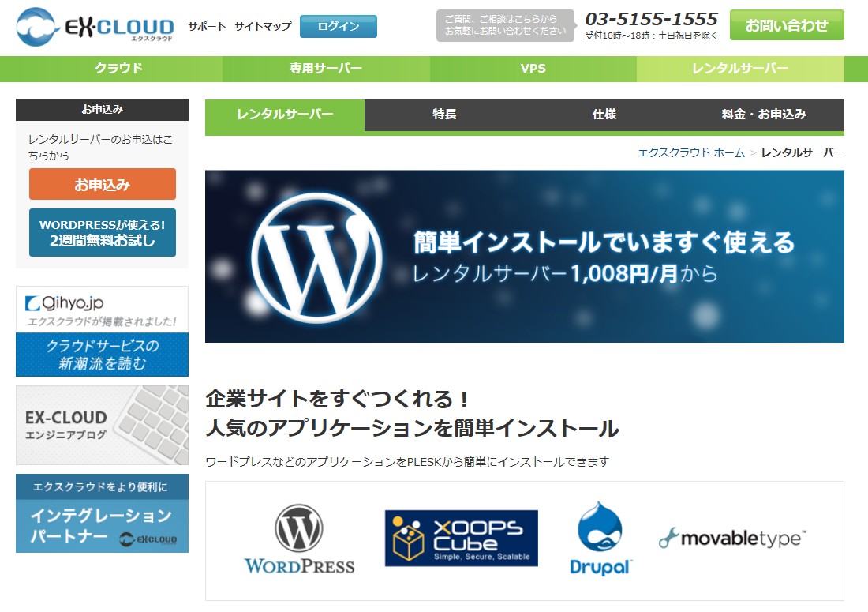The width and height of the screenshot is (868, 612).
Task: Click the WordPress application logo
Action: (x=299, y=539)
